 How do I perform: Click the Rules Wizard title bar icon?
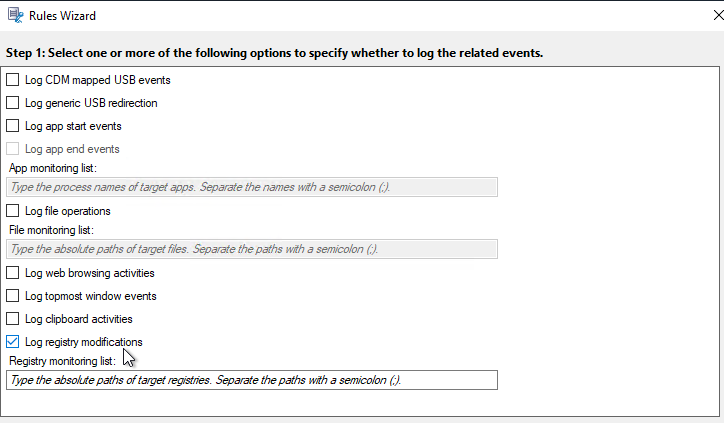[x=15, y=15]
